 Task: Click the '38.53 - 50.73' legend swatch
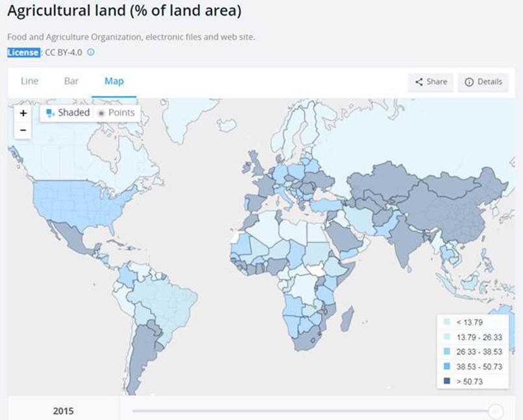pos(446,366)
